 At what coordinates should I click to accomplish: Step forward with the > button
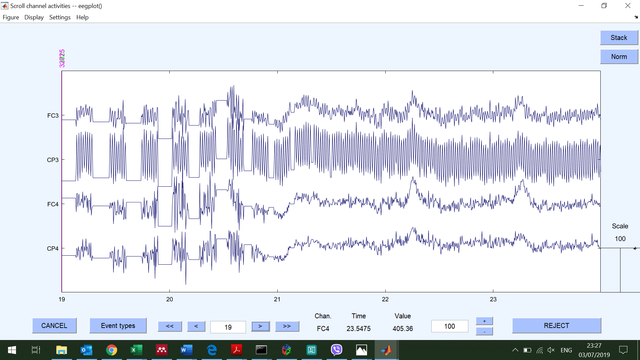tap(260, 326)
